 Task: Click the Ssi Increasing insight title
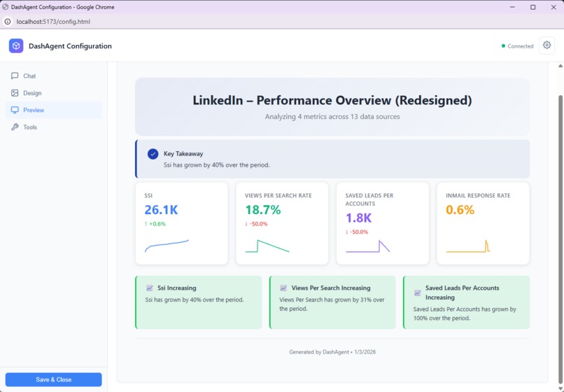tap(176, 288)
